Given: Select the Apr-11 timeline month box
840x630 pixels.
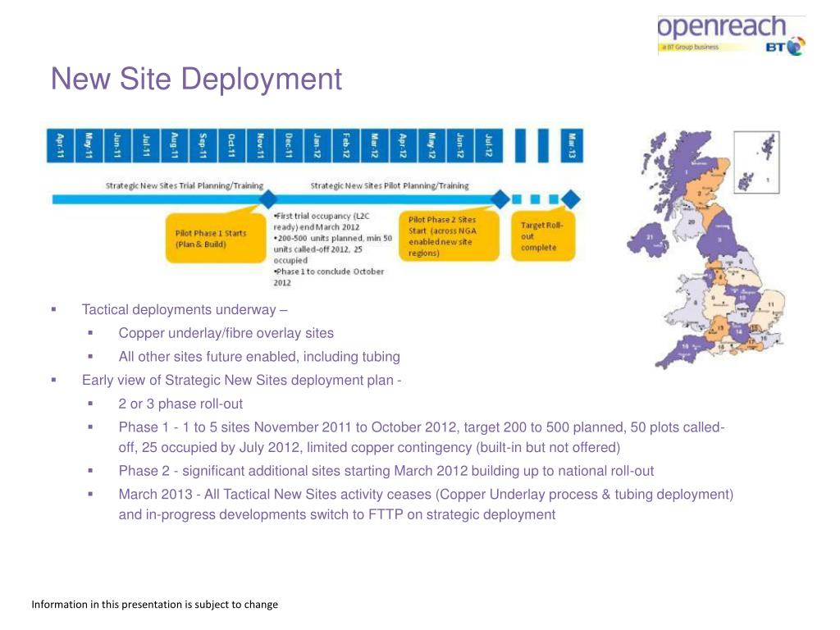Looking at the screenshot, I should [60, 146].
